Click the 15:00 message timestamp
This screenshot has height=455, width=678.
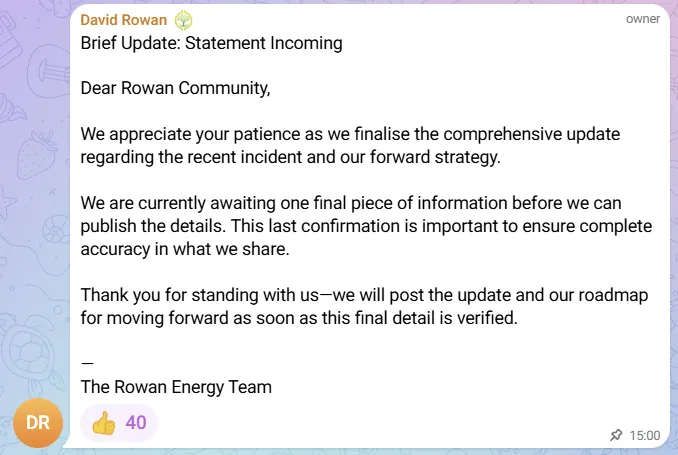(x=645, y=435)
